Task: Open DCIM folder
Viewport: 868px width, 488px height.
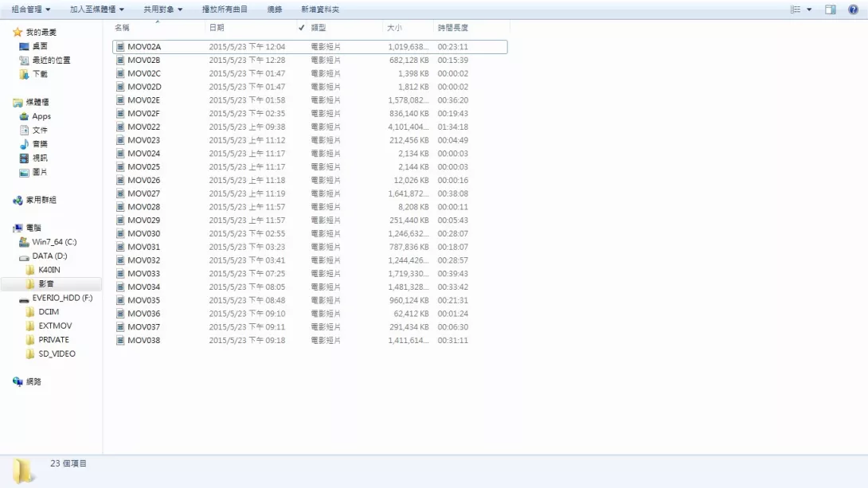Action: [x=48, y=311]
